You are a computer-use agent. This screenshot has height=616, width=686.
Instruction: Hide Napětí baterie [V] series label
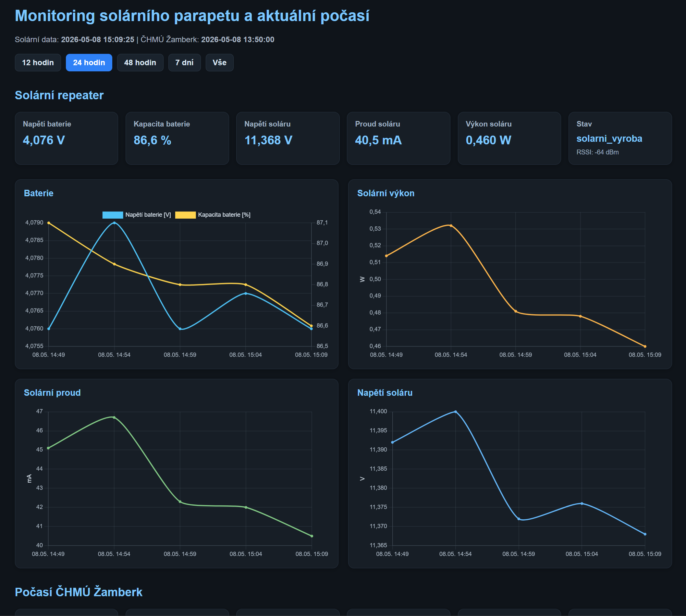tap(148, 215)
